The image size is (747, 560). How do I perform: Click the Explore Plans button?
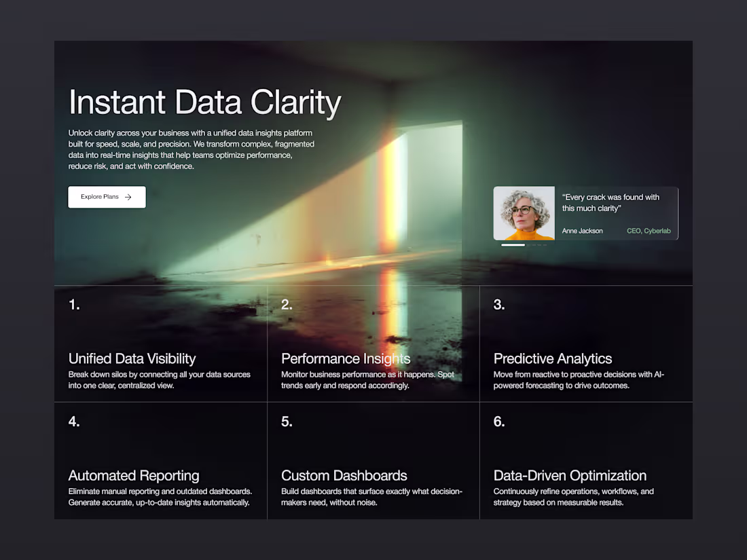pyautogui.click(x=107, y=197)
